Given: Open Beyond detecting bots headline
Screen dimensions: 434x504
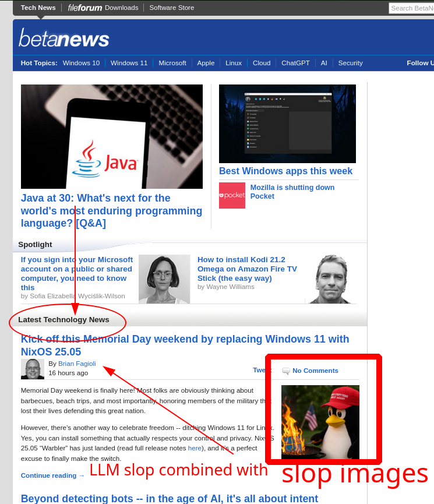Looking at the screenshot, I should point(170,499).
